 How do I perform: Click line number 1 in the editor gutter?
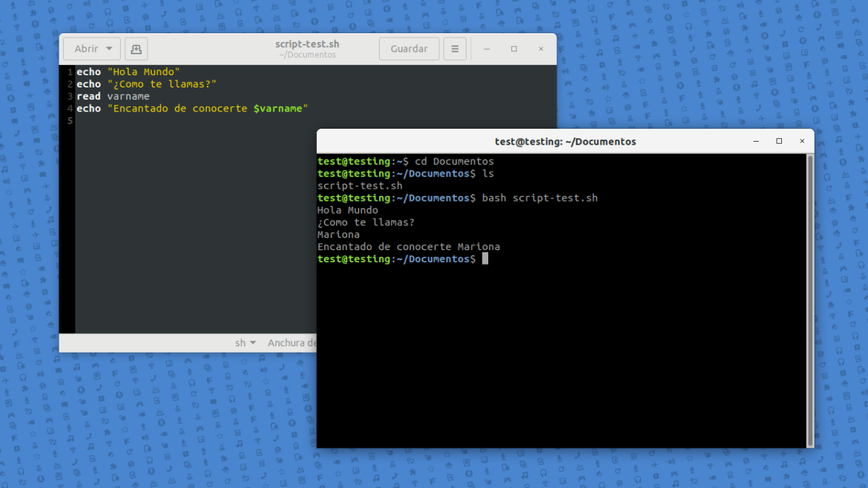(x=68, y=72)
